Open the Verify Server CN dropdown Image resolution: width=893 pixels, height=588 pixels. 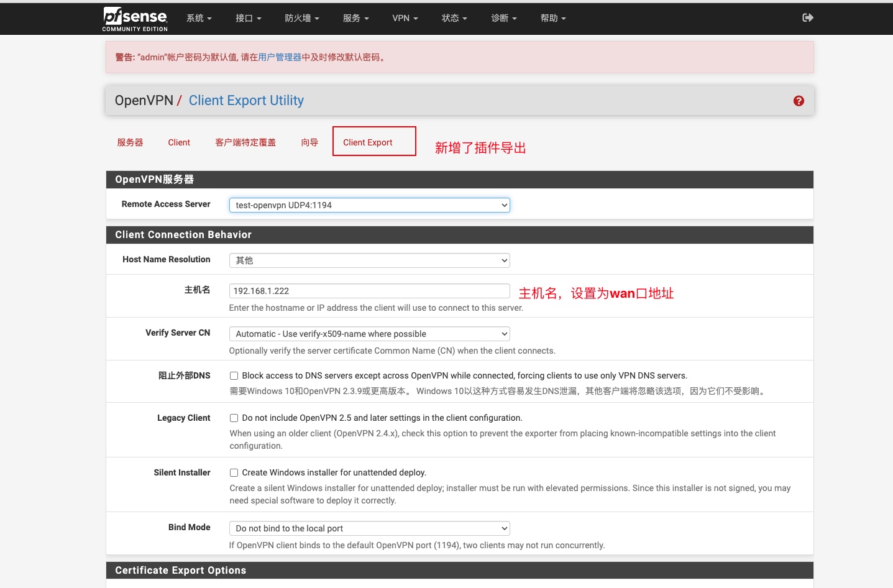pos(370,334)
